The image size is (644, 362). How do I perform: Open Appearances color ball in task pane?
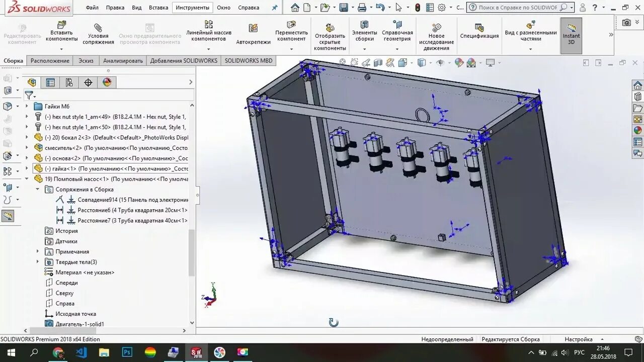(x=637, y=130)
